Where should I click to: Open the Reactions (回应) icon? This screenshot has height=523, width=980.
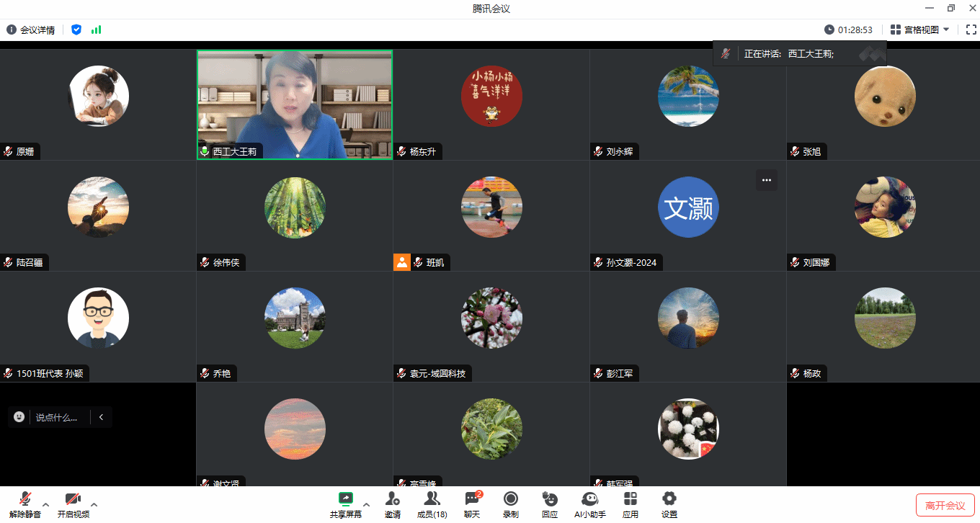[x=550, y=504]
